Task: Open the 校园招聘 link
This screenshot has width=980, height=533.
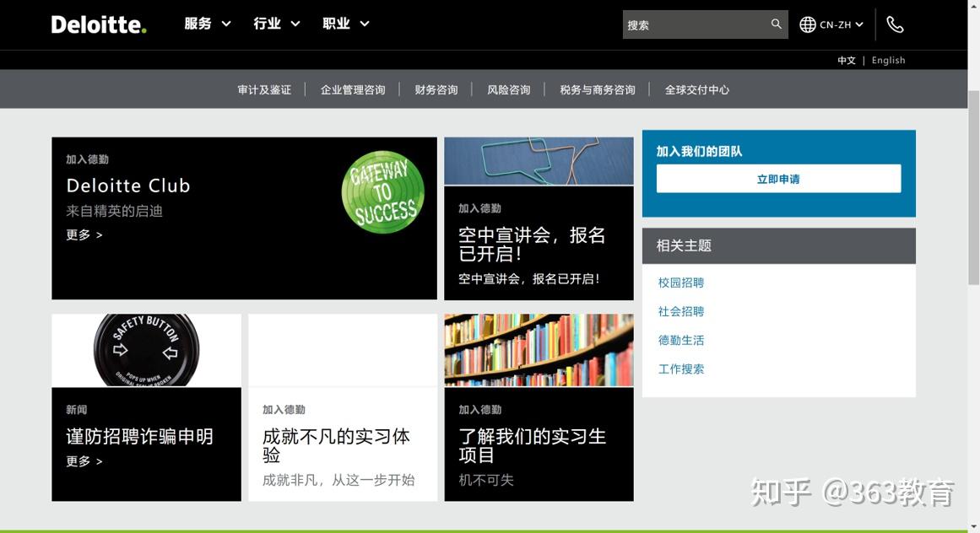Action: click(681, 283)
